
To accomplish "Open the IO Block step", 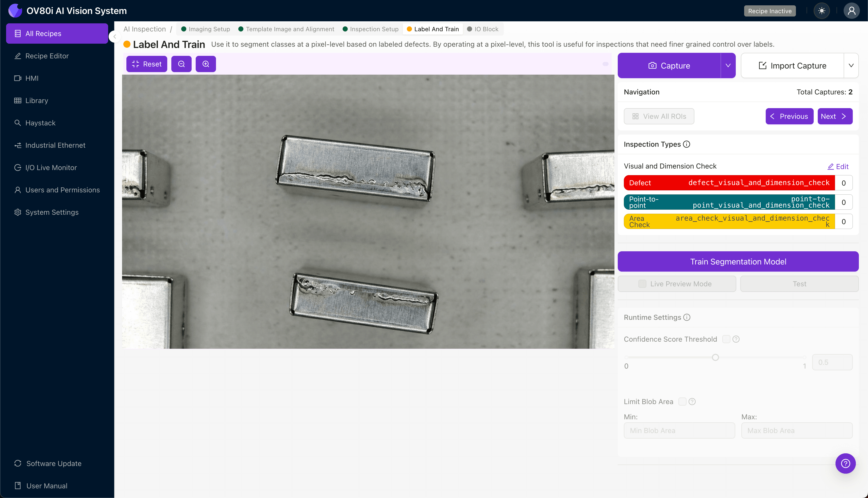I will 483,29.
